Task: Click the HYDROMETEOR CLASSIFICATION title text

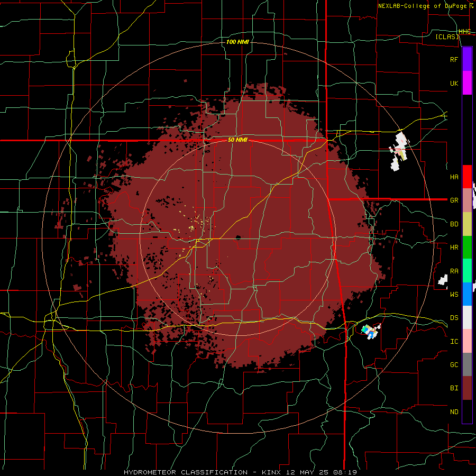Action: (186, 472)
